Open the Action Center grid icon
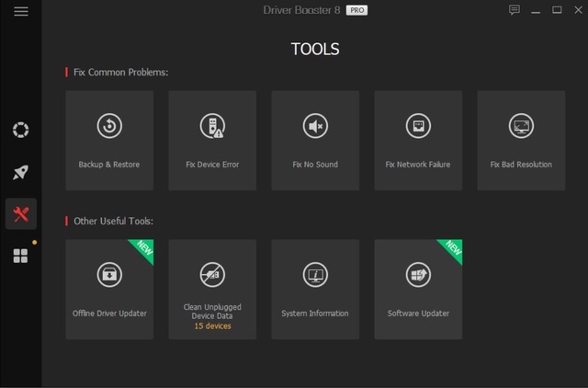Viewport: 588px width, 388px height. tap(20, 256)
